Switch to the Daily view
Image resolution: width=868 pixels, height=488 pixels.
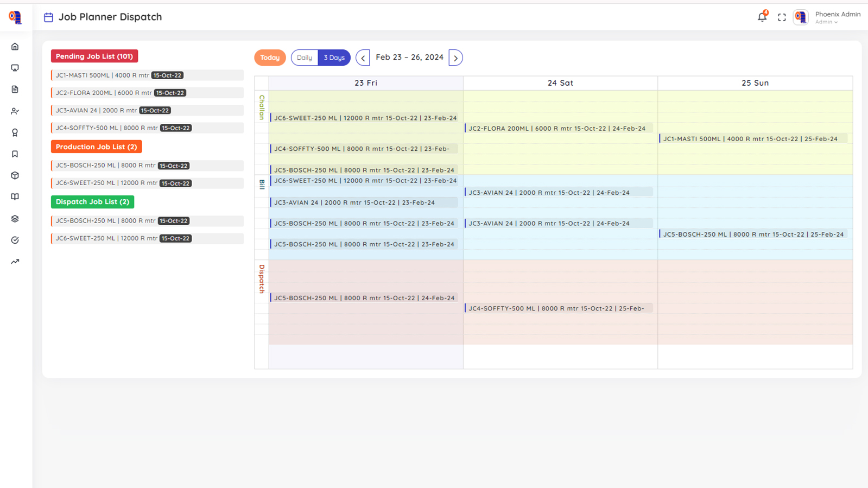point(305,58)
